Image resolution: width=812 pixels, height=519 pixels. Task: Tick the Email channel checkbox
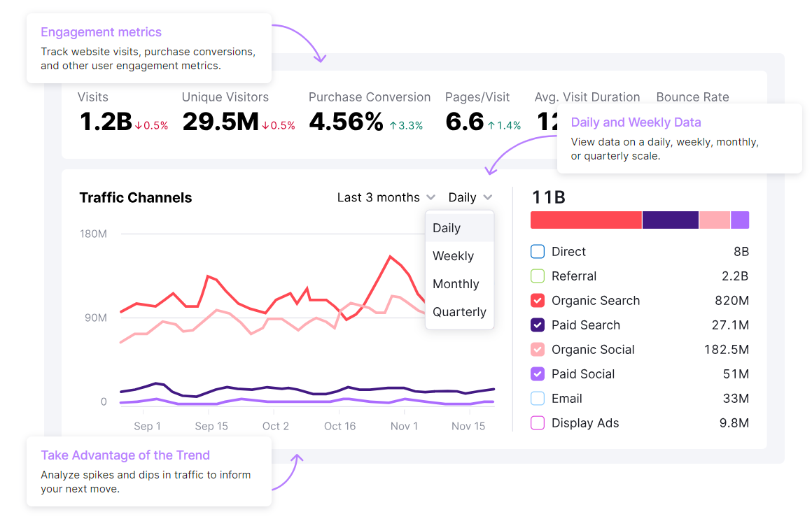pos(538,399)
